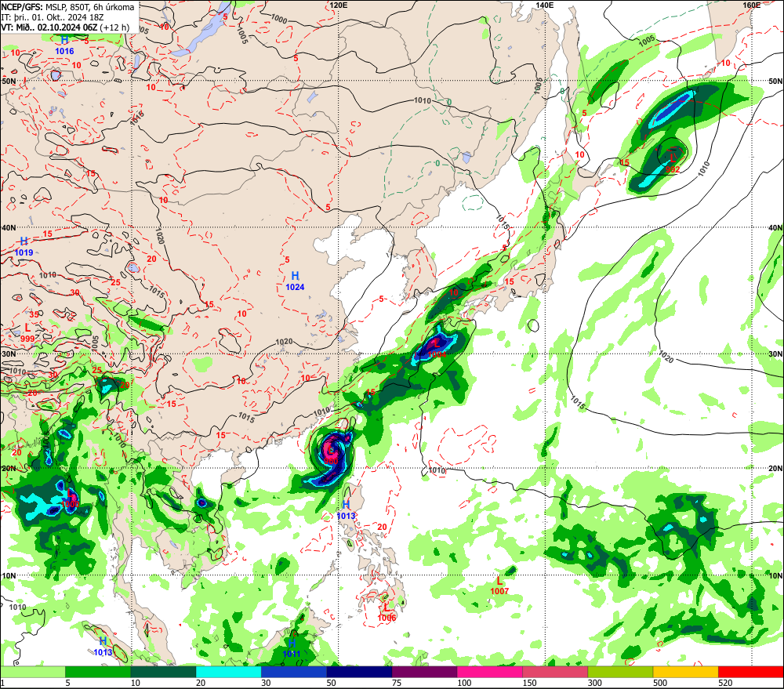
Task: Click the magenta 100–150 legend swatch
Action: 489,672
